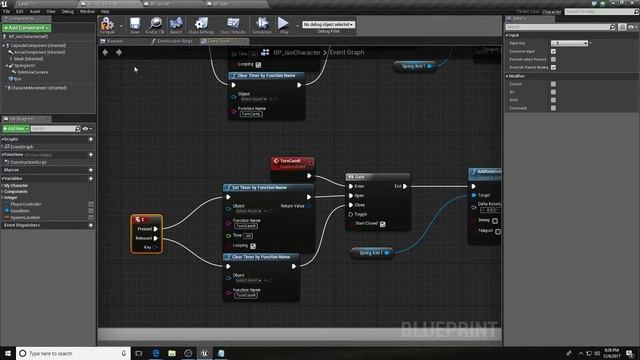Toggle Consume Input checkbox
The height and width of the screenshot is (360, 640).
[x=553, y=51]
